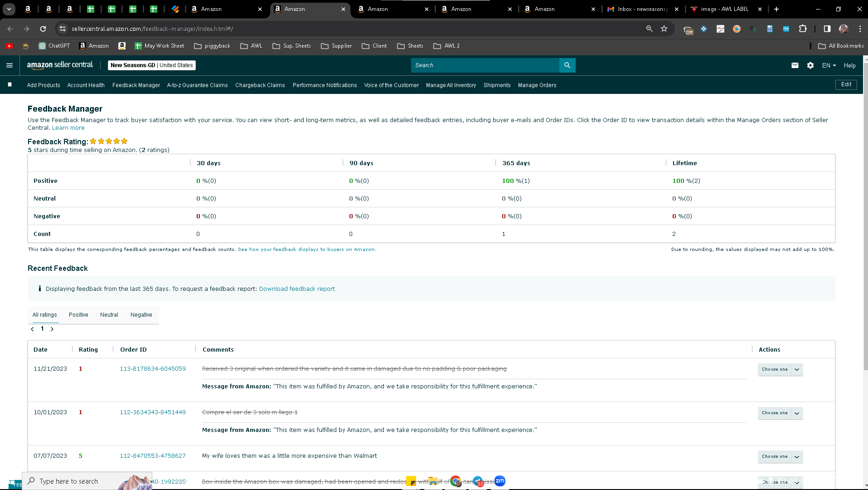Viewport: 868px width, 490px height.
Task: Switch to image - AWL LABEL browser tab
Action: [725, 9]
